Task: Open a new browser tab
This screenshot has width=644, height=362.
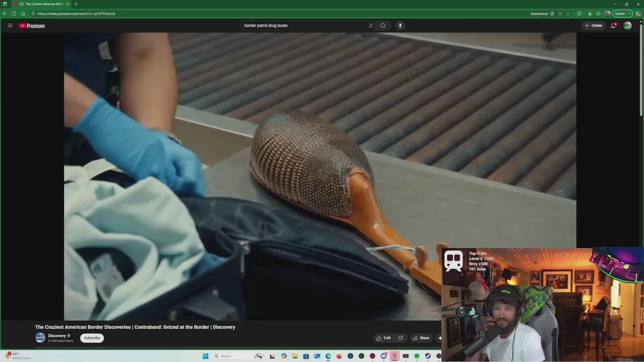Action: pyautogui.click(x=75, y=4)
